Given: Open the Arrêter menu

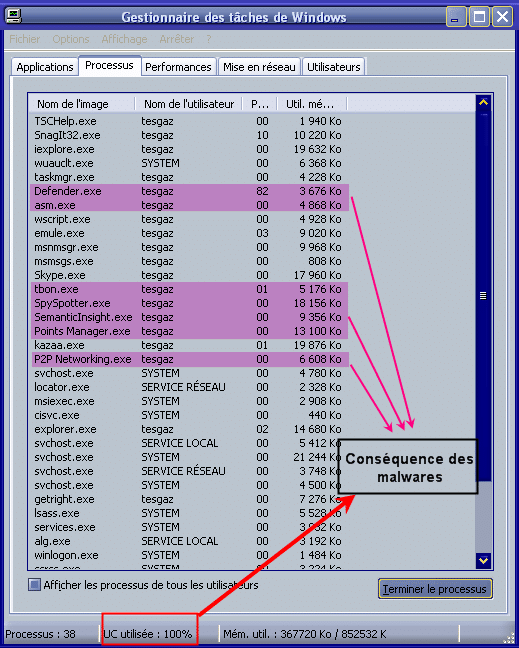Looking at the screenshot, I should coord(177,39).
